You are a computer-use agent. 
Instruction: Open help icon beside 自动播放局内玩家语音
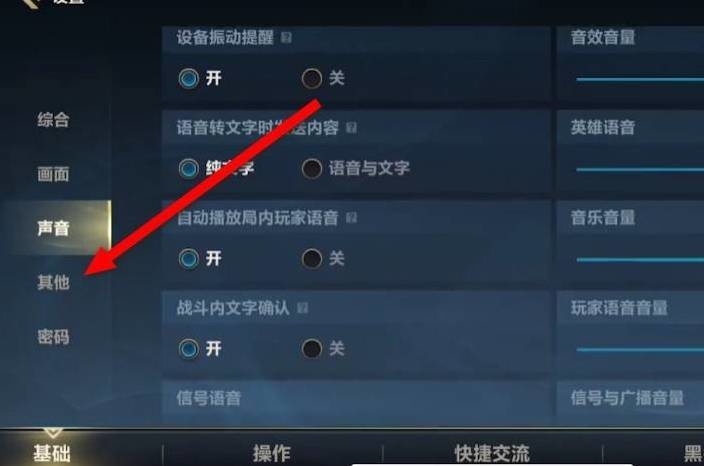352,218
